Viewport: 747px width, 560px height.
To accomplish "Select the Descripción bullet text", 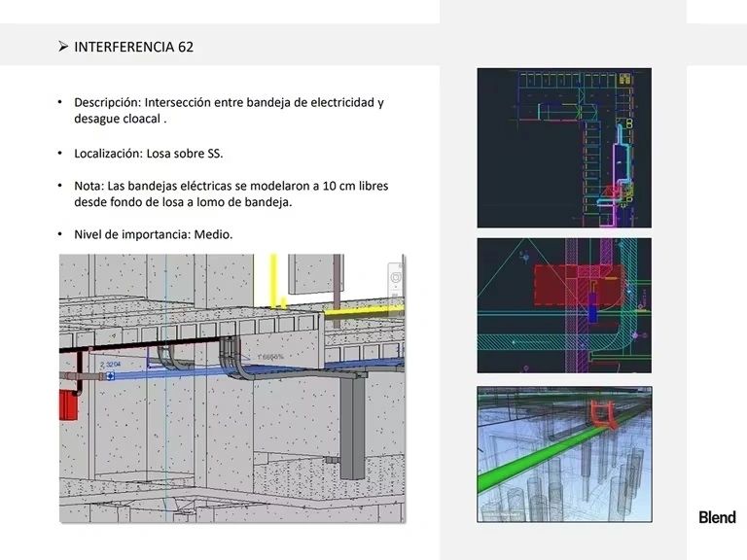I will [x=230, y=111].
